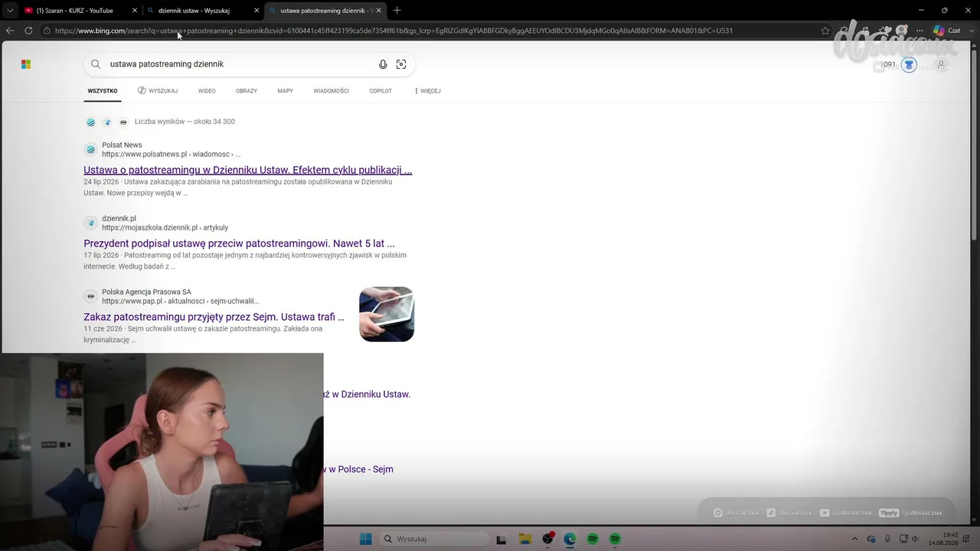980x551 pixels.
Task: Open the OBRAZY results tab
Action: point(247,91)
